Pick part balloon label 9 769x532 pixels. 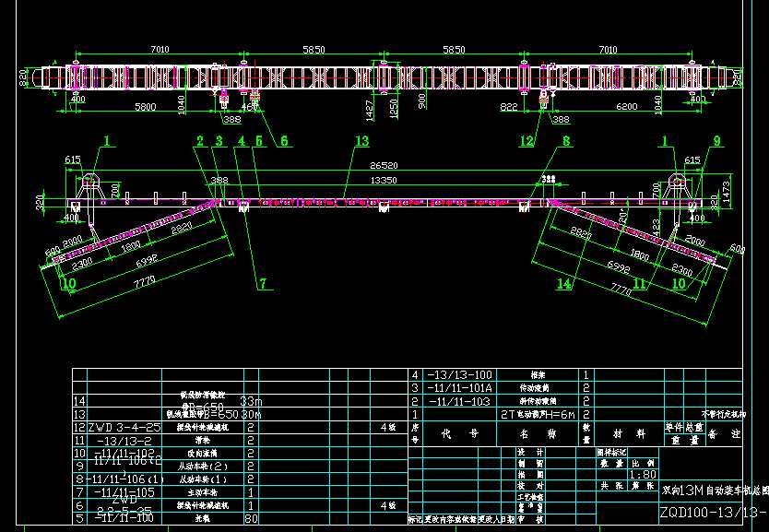pyautogui.click(x=717, y=141)
